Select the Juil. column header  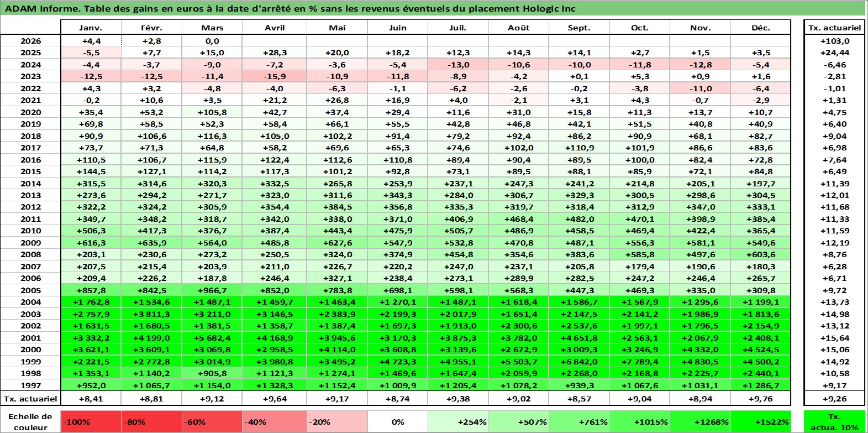[x=458, y=28]
